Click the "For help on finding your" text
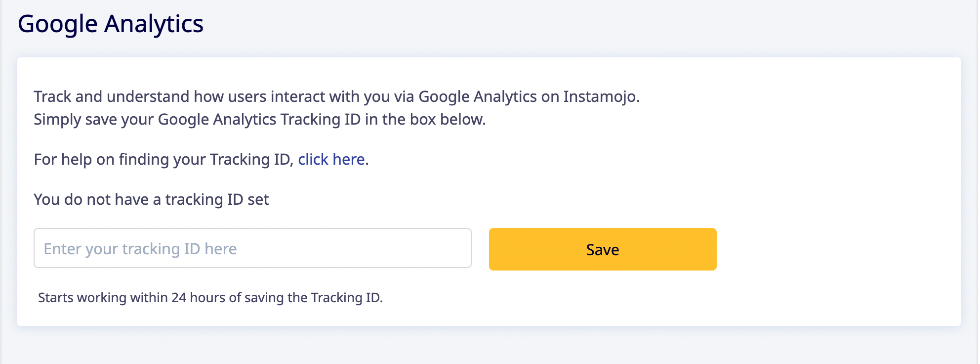The height and width of the screenshot is (364, 980). (163, 159)
